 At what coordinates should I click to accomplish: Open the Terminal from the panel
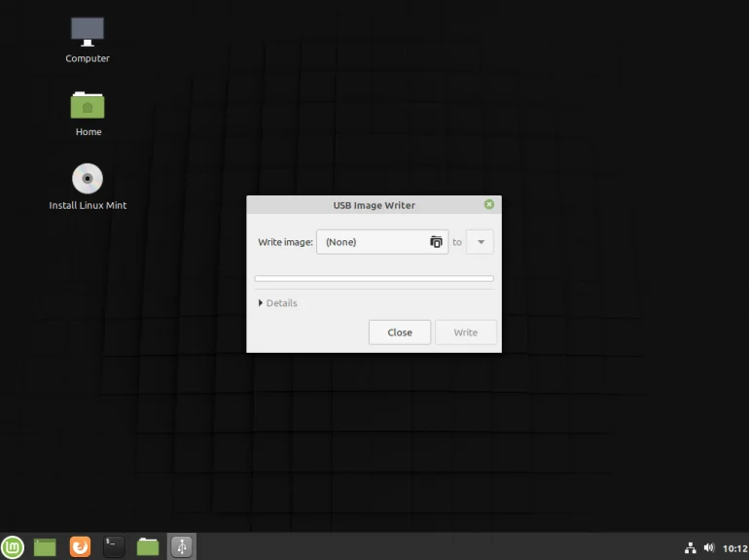[x=114, y=547]
